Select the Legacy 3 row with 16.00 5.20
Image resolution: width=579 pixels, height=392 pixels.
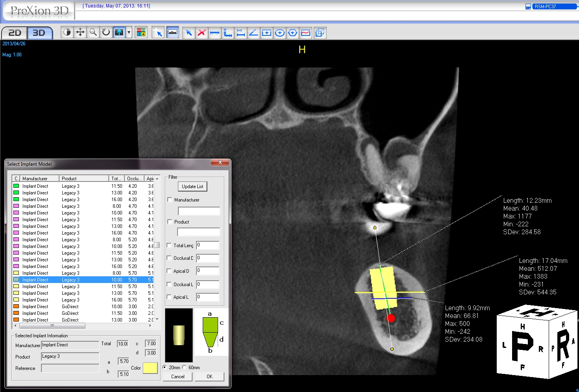point(83,266)
